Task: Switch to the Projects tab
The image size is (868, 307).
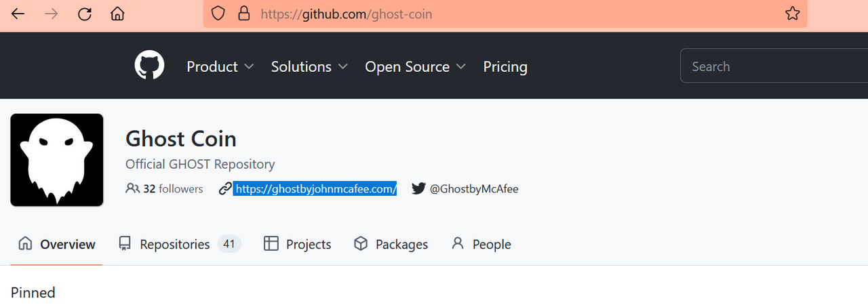Action: pyautogui.click(x=297, y=244)
